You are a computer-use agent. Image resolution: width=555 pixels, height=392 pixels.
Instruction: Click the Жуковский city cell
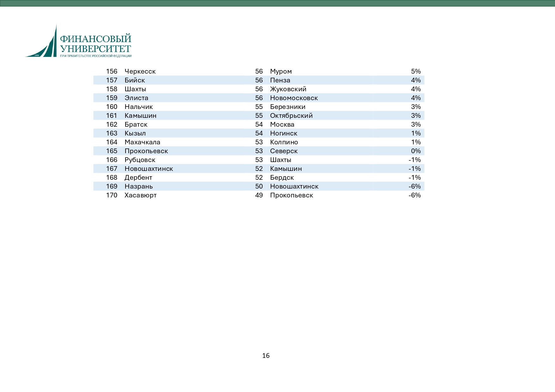point(288,89)
